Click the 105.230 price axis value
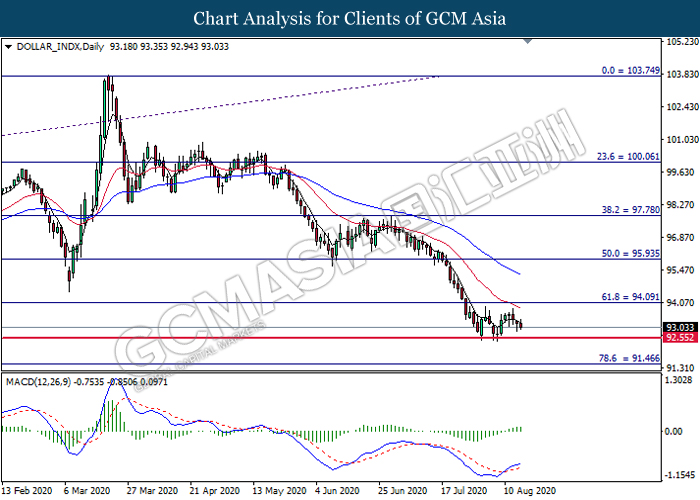This screenshot has width=700, height=500. click(682, 42)
